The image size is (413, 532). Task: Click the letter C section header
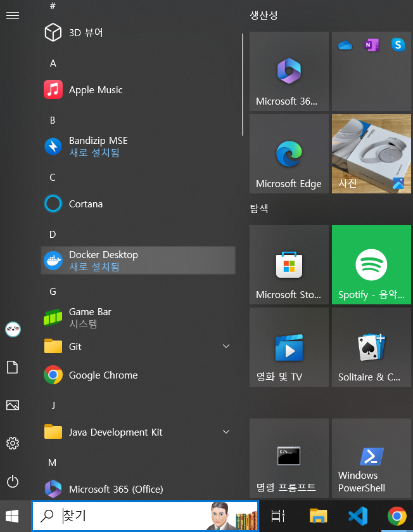click(53, 177)
